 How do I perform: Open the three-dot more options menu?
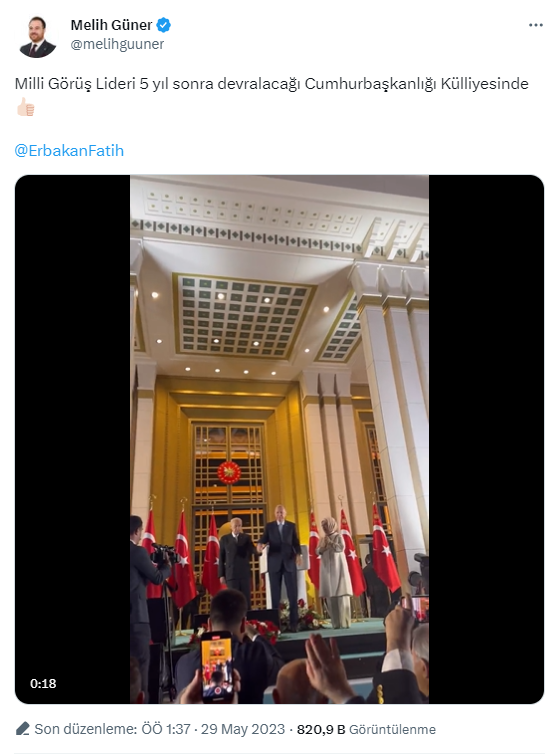tap(535, 25)
